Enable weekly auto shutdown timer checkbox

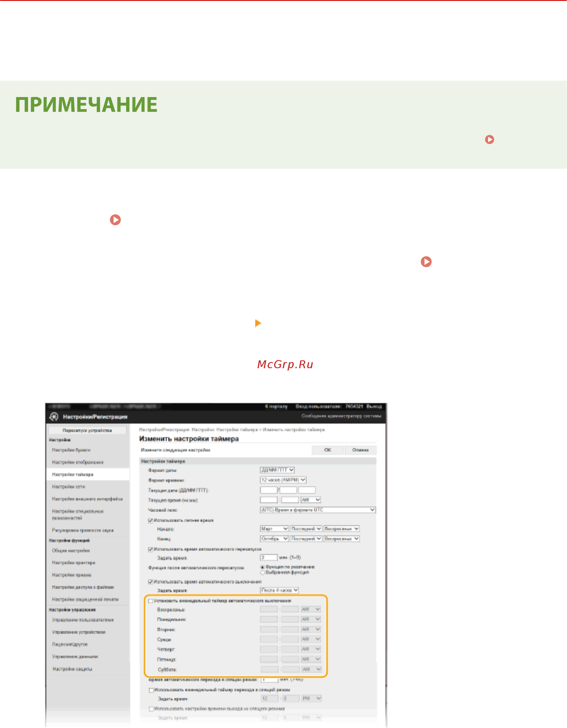(x=151, y=601)
